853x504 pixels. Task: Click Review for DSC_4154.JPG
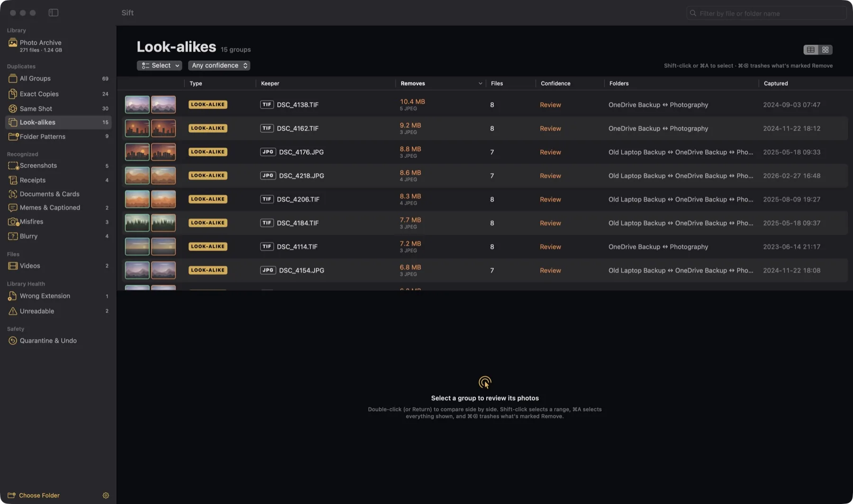coord(550,270)
